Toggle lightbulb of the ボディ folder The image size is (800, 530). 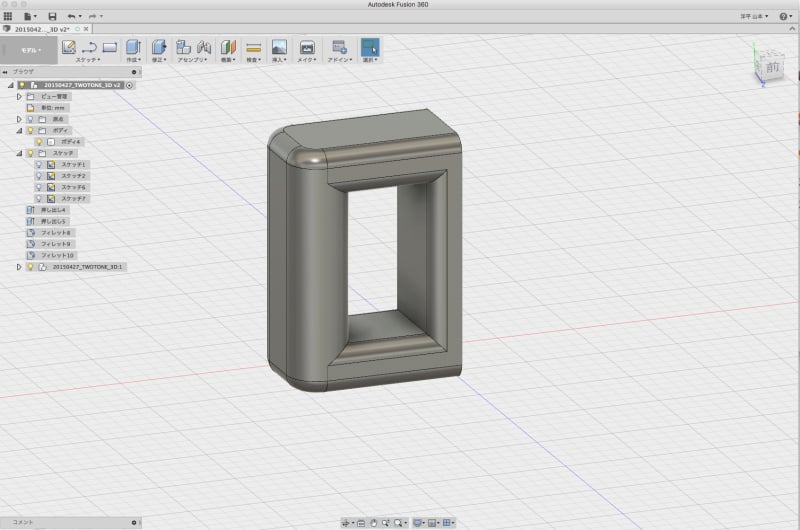31,131
